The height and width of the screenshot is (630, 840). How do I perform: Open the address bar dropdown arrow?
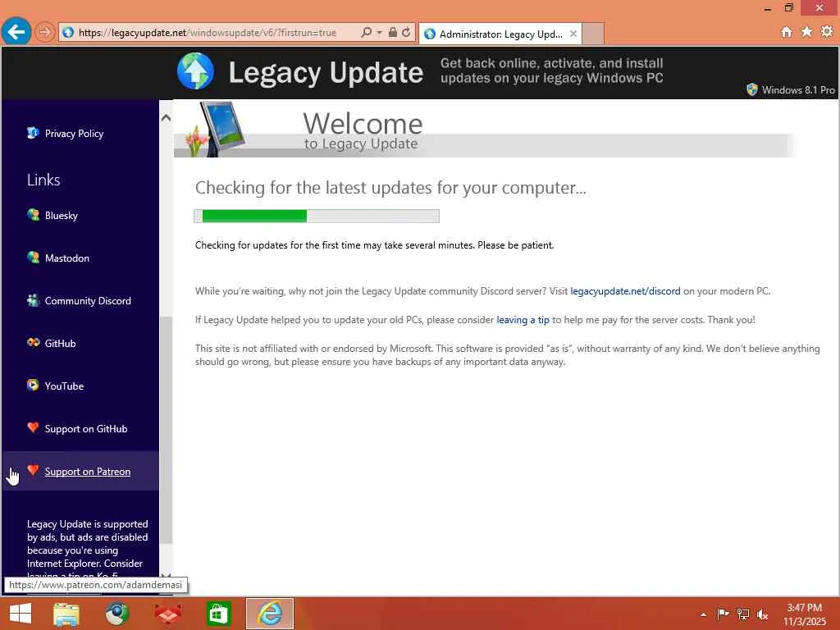[x=379, y=32]
